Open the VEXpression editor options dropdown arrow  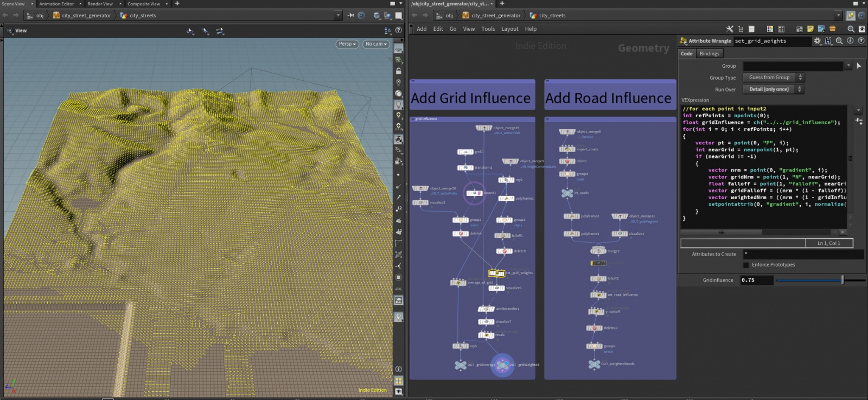coord(858,110)
